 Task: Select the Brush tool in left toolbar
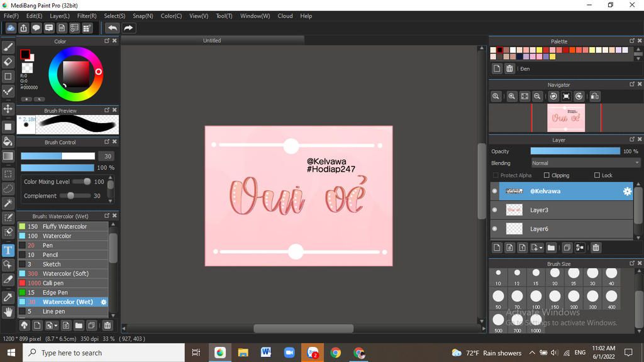pos(8,47)
